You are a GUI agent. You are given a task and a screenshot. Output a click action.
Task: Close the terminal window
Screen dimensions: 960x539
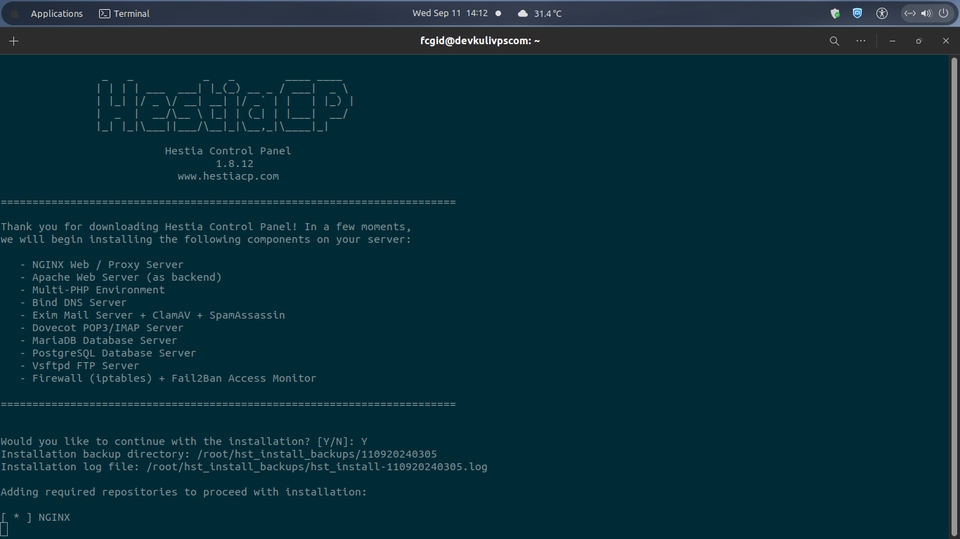[945, 41]
